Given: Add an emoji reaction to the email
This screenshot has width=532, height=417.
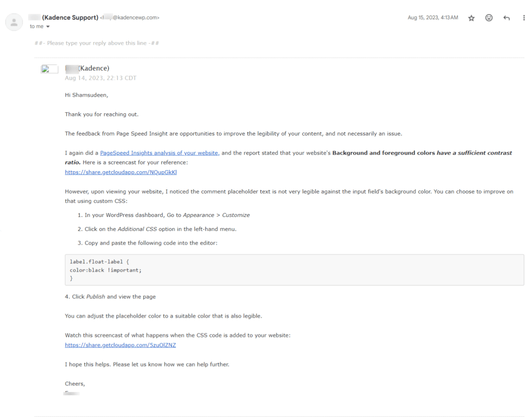Looking at the screenshot, I should pyautogui.click(x=489, y=18).
